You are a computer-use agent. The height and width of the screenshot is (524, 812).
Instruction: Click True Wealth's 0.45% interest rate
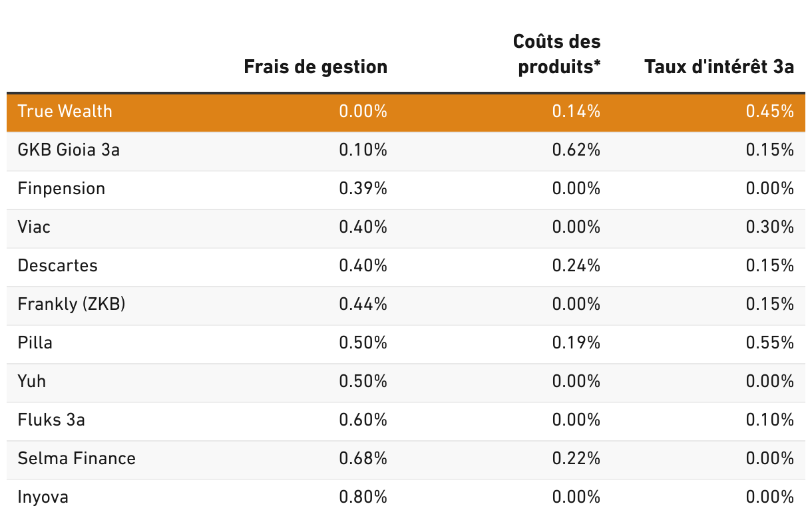click(770, 111)
